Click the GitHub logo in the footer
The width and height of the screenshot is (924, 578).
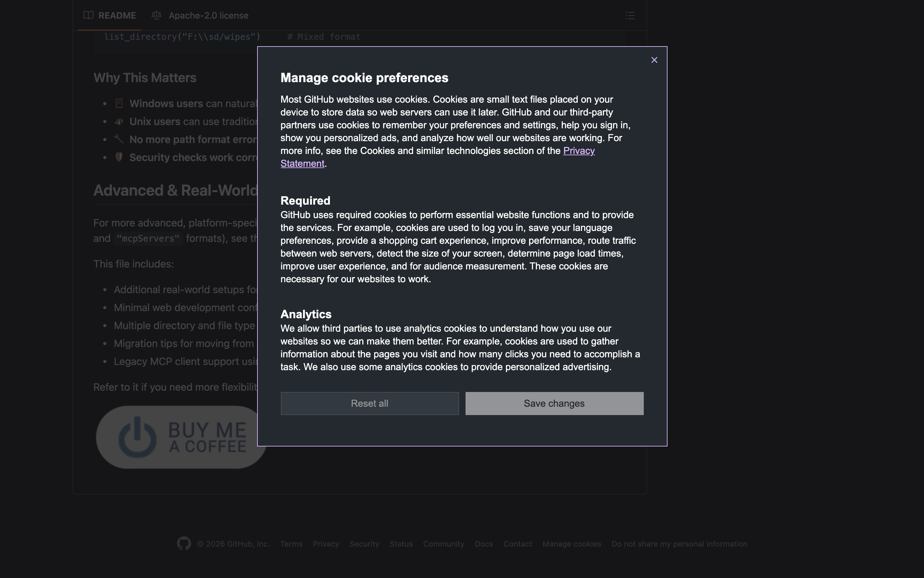(x=184, y=543)
